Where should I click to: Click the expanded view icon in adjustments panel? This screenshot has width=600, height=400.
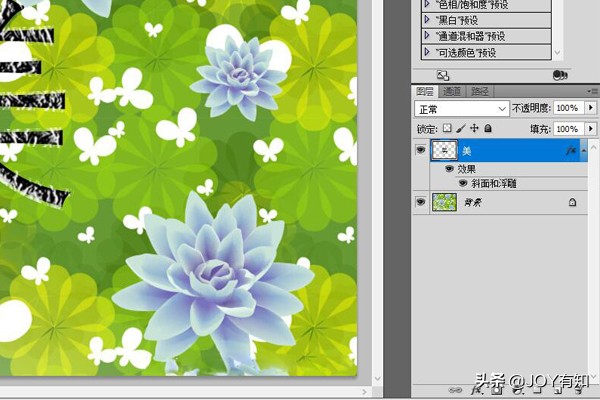443,75
